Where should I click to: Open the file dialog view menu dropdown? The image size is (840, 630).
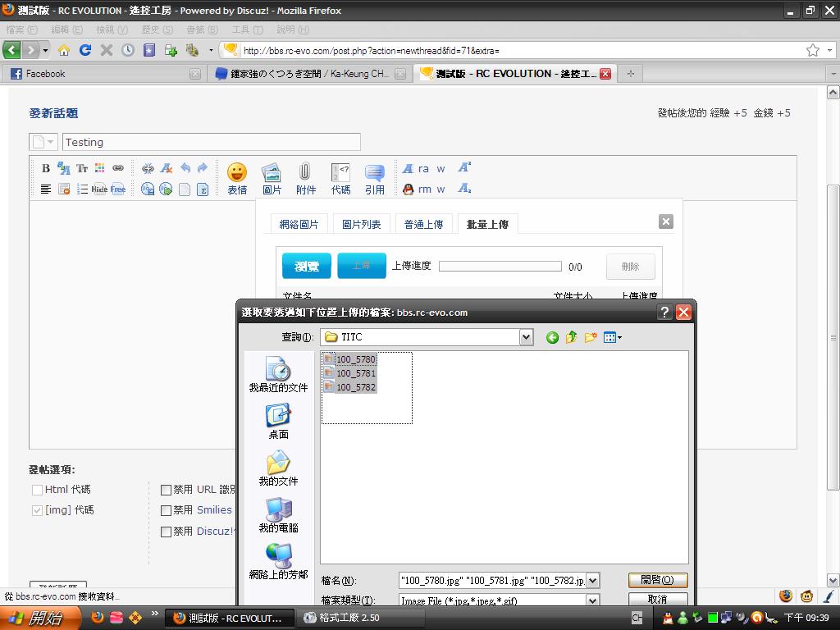(613, 337)
